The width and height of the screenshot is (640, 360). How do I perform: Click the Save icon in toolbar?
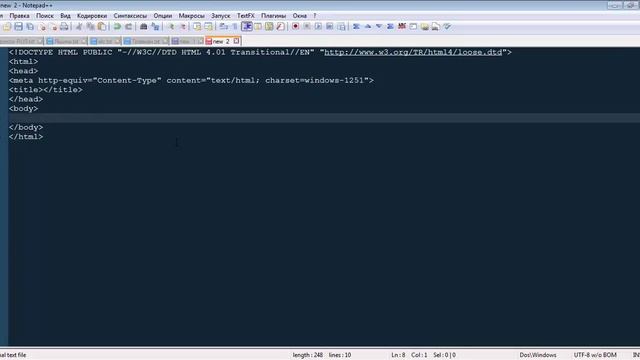(18, 27)
